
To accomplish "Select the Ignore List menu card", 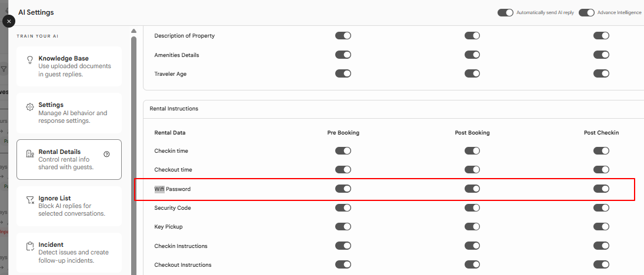I will click(69, 206).
